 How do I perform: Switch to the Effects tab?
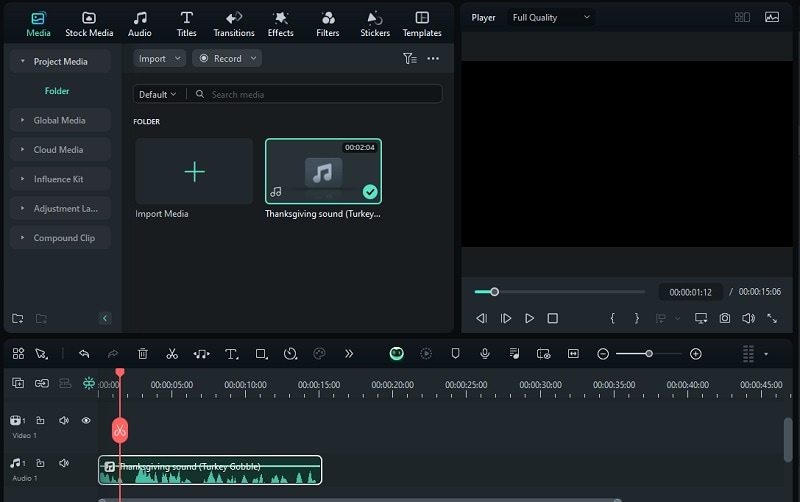(x=281, y=24)
